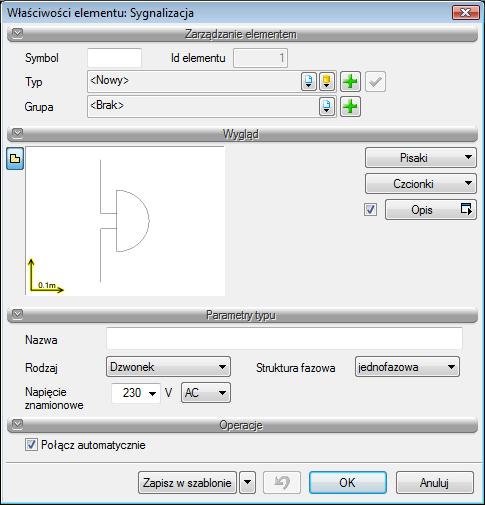The image size is (485, 505).
Task: Open arrow menu beside Zapisz w szablonie
Action: [x=247, y=482]
